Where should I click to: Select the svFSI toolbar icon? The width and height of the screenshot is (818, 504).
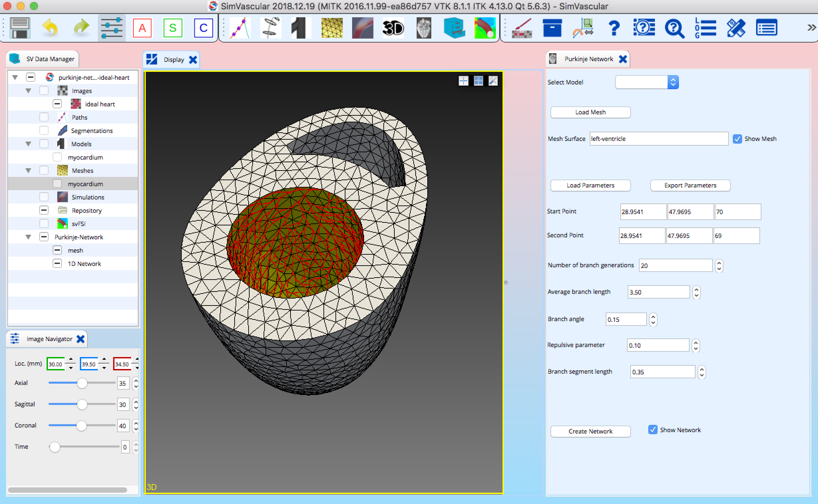[486, 28]
